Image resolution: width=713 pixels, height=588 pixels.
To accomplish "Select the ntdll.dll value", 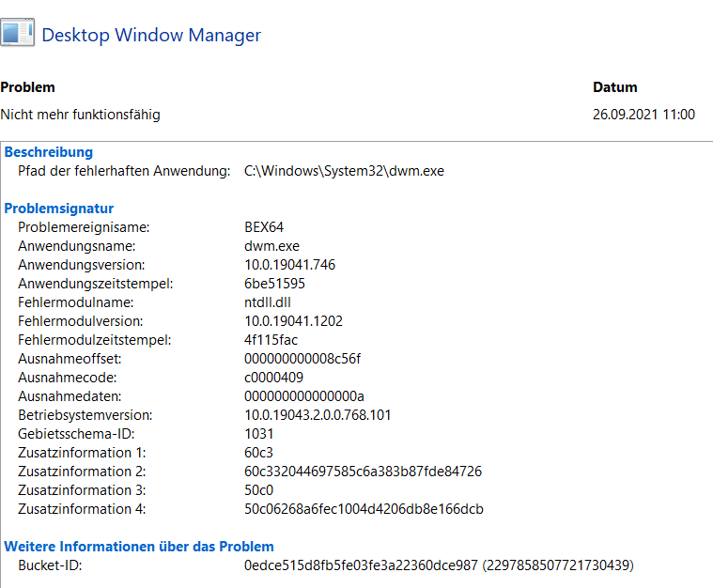I will click(x=268, y=302).
